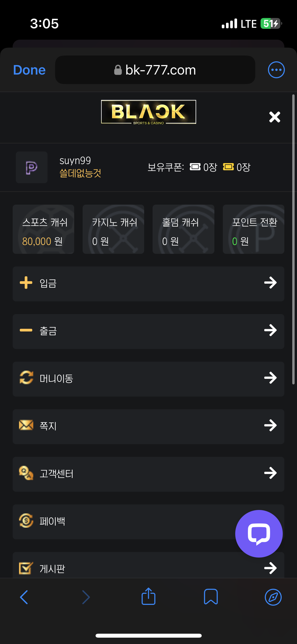Viewport: 297px width, 644px height.
Task: Expand 고객센터 using its arrow
Action: click(x=270, y=473)
